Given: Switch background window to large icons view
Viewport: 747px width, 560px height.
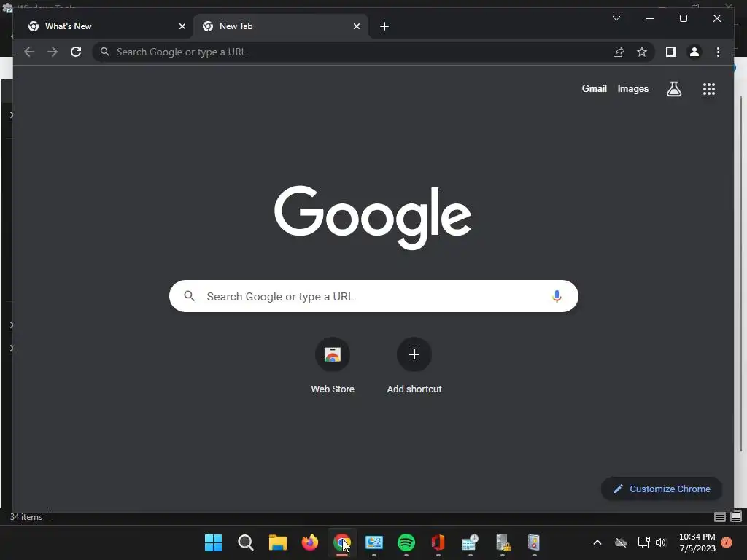Looking at the screenshot, I should (736, 517).
